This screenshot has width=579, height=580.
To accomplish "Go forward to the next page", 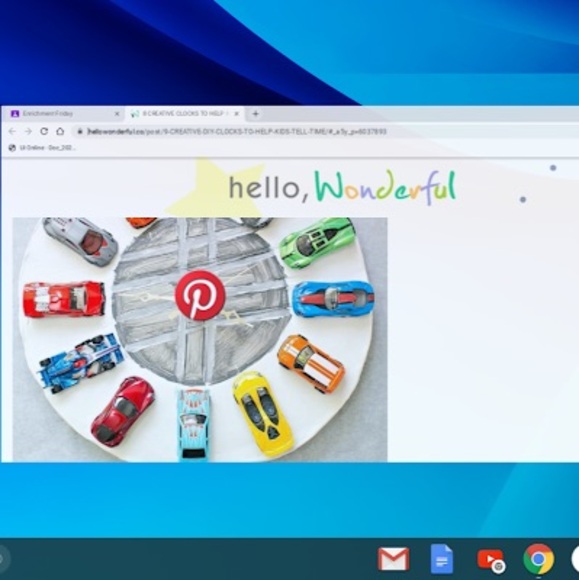I will tap(28, 131).
